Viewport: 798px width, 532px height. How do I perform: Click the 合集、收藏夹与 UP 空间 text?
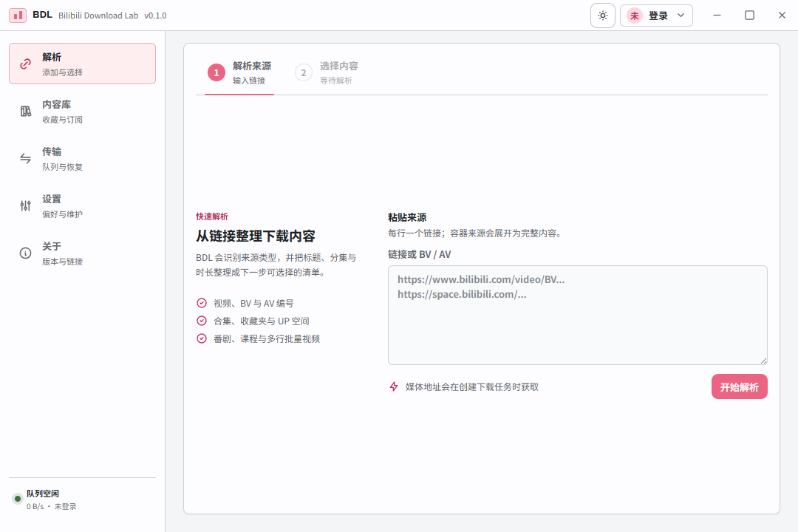click(x=261, y=321)
